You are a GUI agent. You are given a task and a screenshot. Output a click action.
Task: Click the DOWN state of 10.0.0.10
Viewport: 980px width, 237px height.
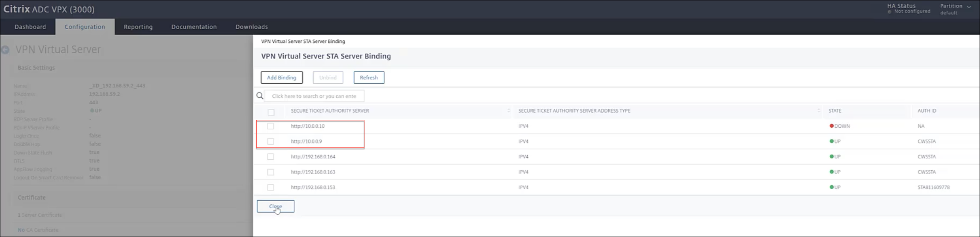[x=840, y=126]
